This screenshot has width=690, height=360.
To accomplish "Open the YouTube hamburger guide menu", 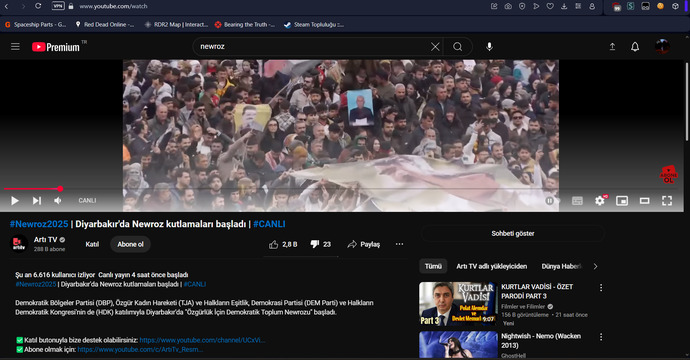I will coord(15,47).
